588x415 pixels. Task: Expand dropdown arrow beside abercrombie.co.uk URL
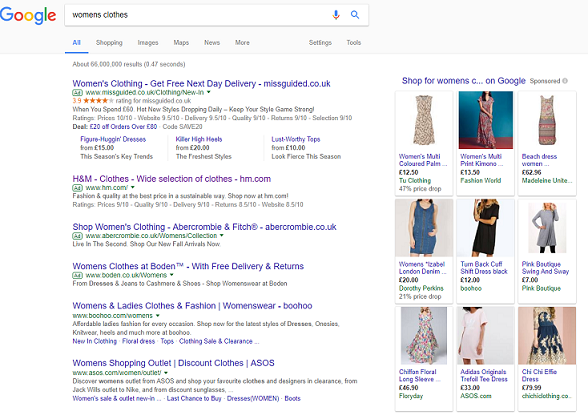[x=222, y=235]
